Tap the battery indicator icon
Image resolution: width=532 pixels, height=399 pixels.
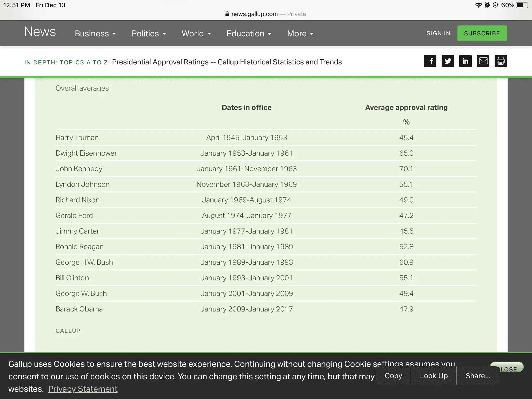pyautogui.click(x=522, y=5)
